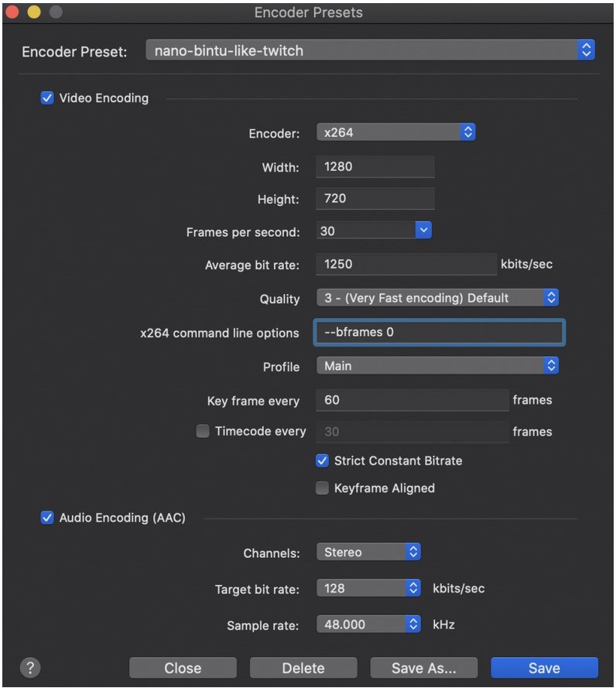Enable Keyframe Aligned
The height and width of the screenshot is (688, 616).
[322, 488]
